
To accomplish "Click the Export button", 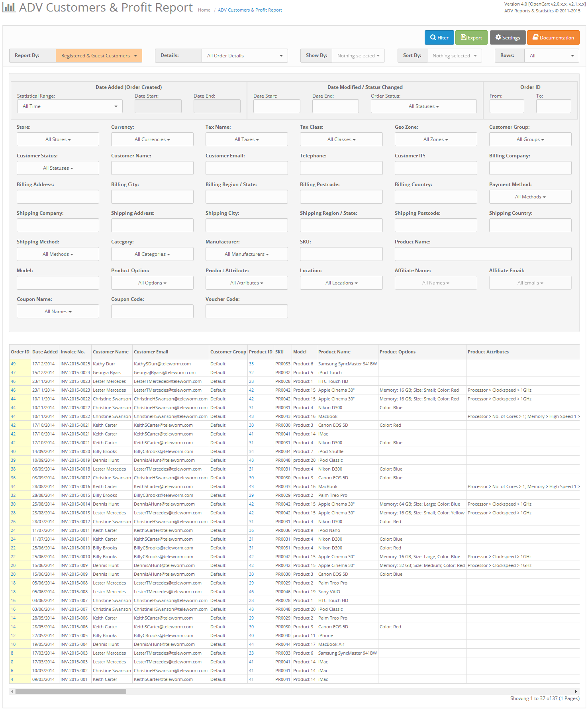I will pyautogui.click(x=471, y=37).
